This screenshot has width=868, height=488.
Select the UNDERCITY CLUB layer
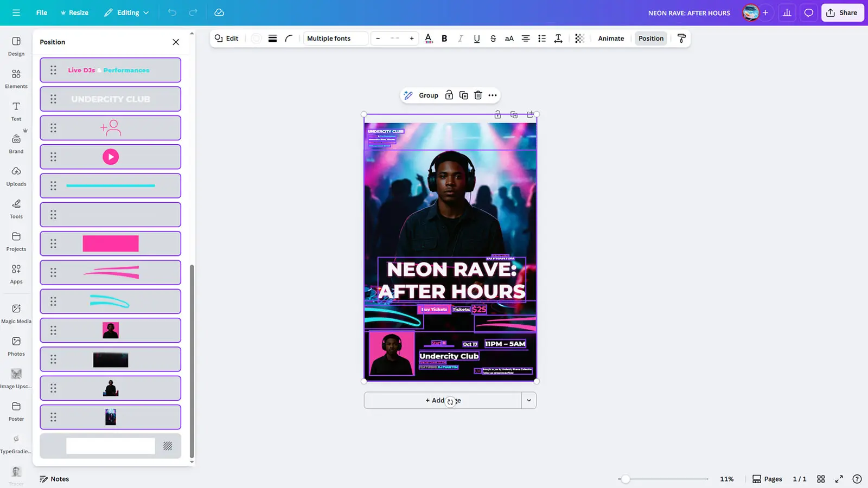point(111,99)
